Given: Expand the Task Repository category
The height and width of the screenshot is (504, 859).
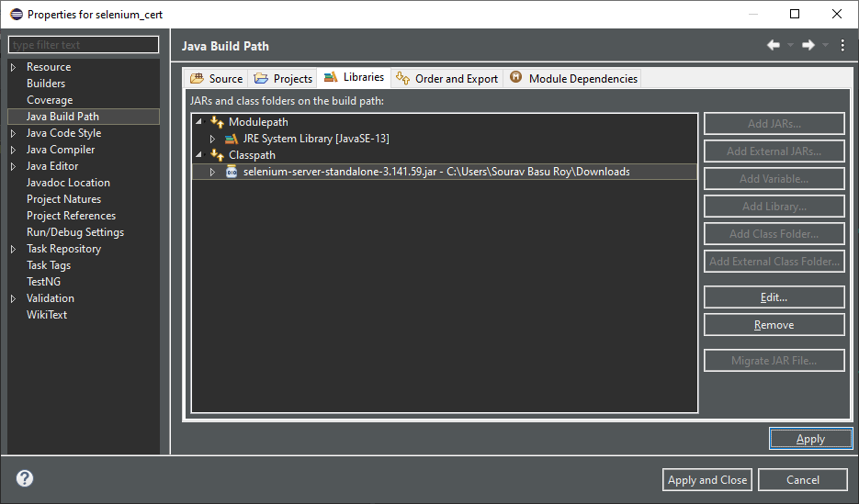Looking at the screenshot, I should 14,249.
